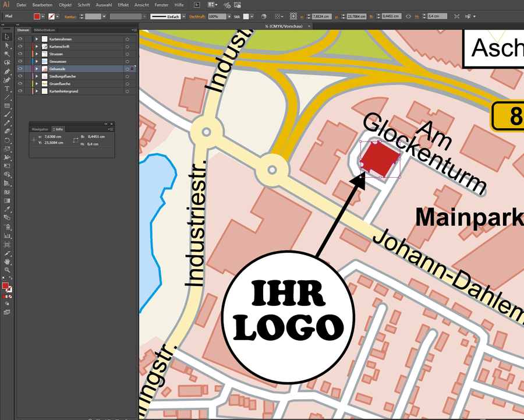524x420 pixels.
Task: Hide the Kartenhintergrund layer
Action: click(x=20, y=91)
